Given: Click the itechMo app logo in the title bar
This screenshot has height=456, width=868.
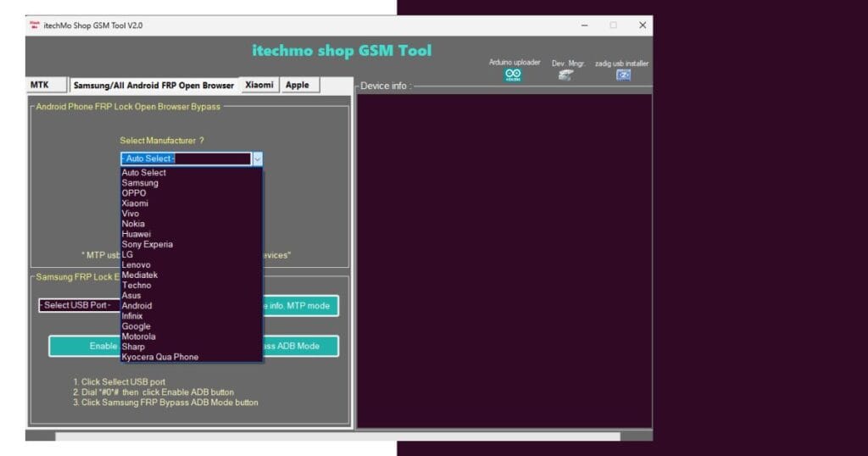Looking at the screenshot, I should click(x=35, y=25).
